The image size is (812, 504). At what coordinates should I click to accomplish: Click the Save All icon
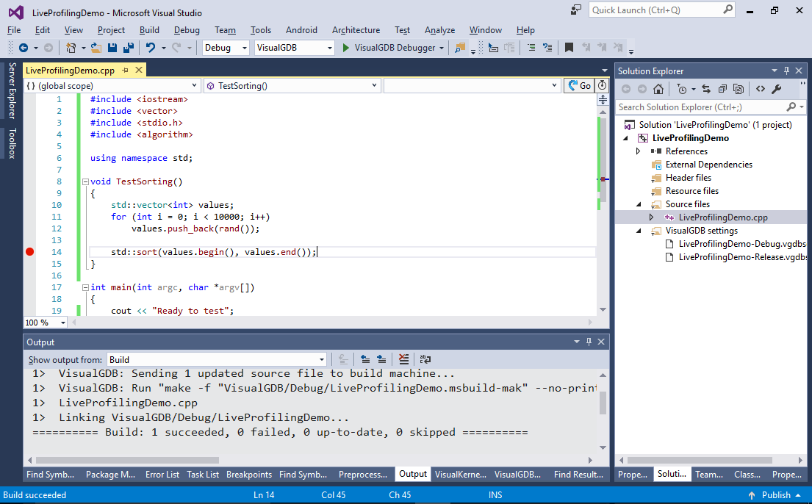128,48
